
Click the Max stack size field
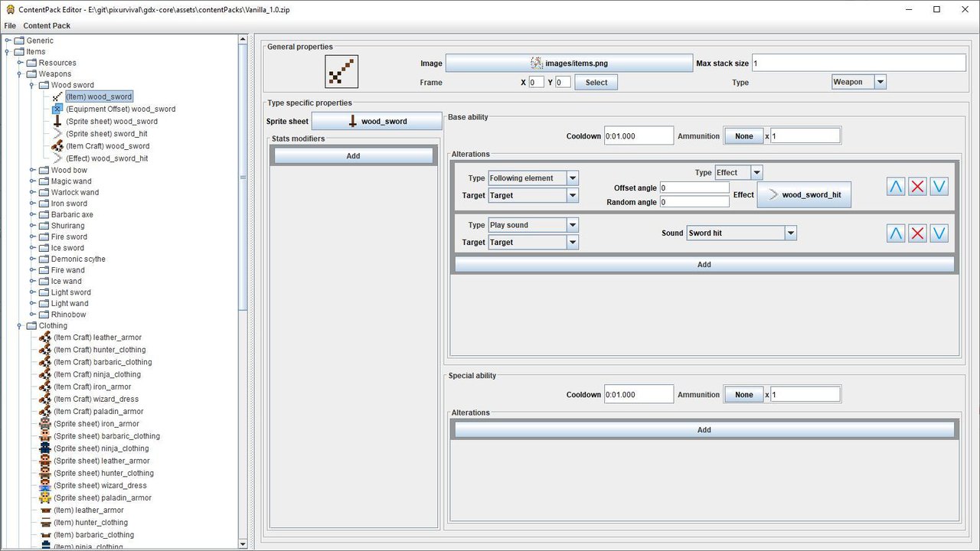[859, 63]
